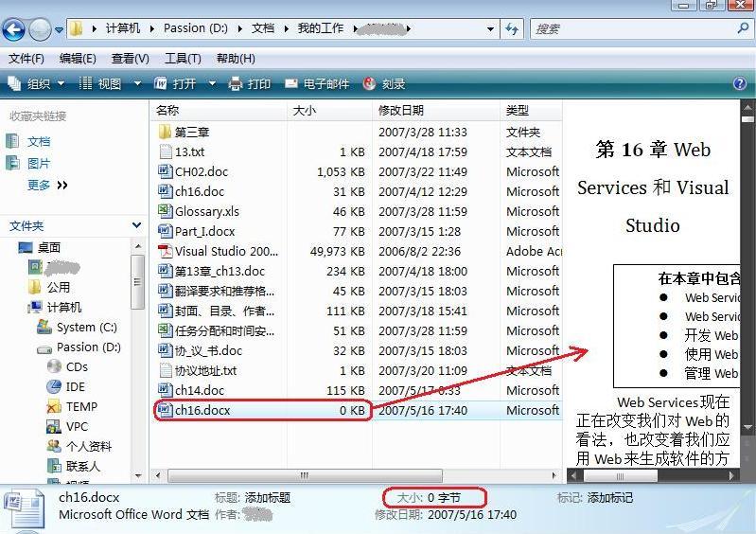Sort by the 大小 column header
Screen dimensions: 756x534
pyautogui.click(x=330, y=111)
